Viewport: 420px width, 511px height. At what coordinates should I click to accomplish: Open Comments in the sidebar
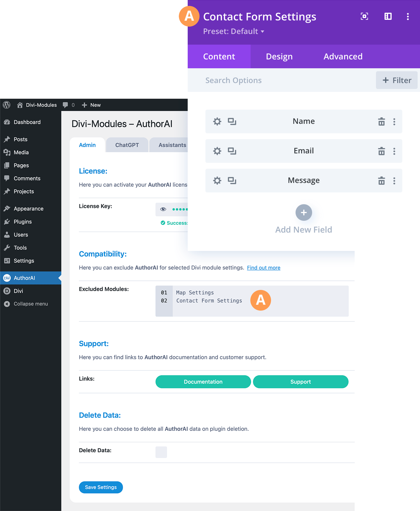click(30, 178)
